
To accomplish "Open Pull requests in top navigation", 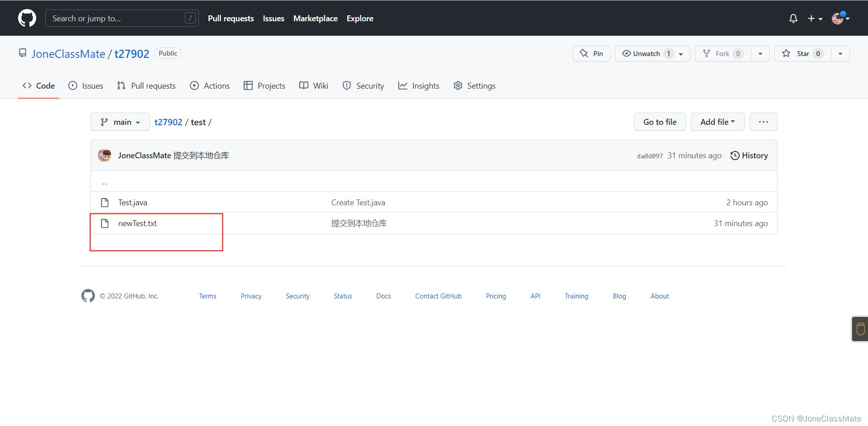I will pyautogui.click(x=231, y=19).
